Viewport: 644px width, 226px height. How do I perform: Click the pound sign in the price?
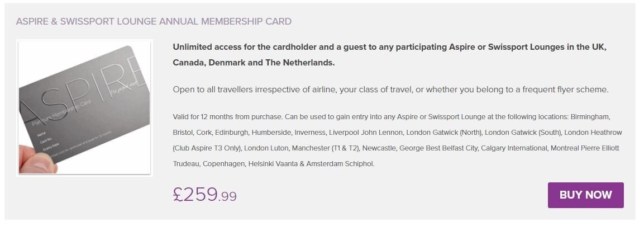click(179, 194)
